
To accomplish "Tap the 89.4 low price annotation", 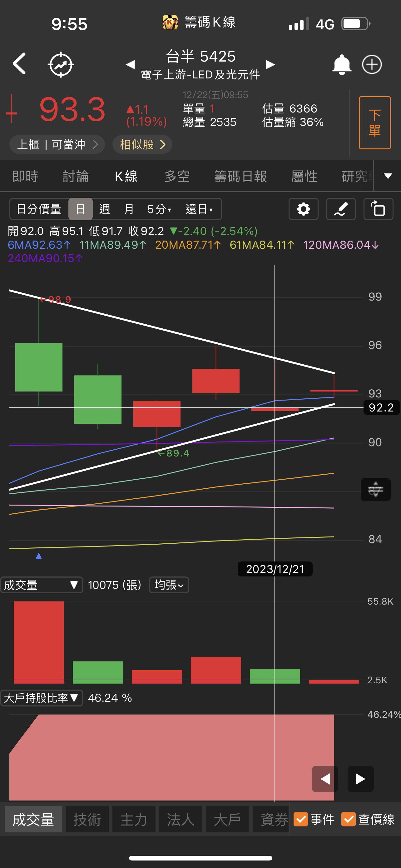I will coord(174,453).
